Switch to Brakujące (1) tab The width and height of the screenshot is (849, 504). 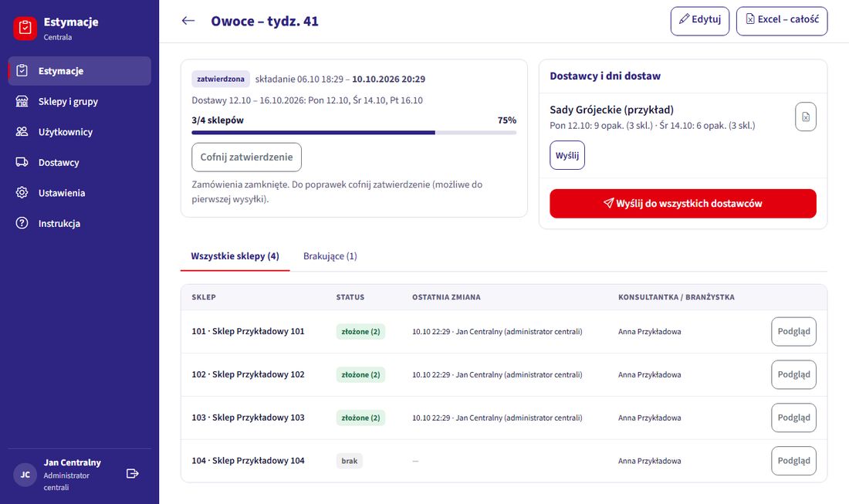(x=330, y=256)
